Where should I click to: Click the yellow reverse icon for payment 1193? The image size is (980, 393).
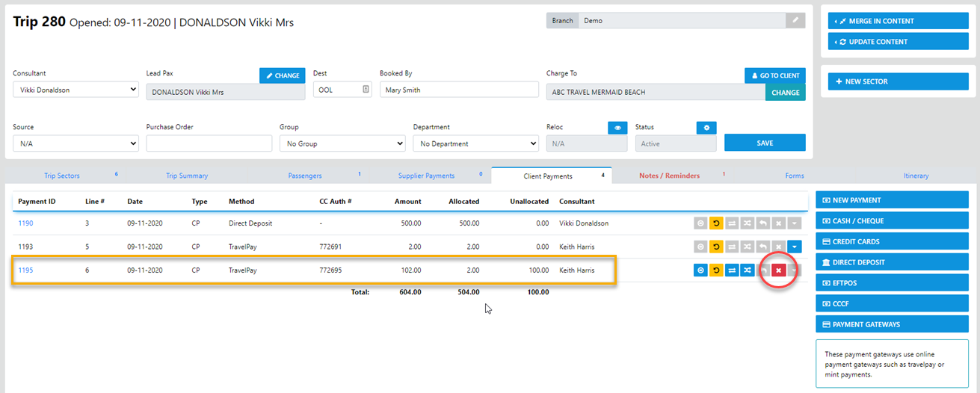coord(716,246)
